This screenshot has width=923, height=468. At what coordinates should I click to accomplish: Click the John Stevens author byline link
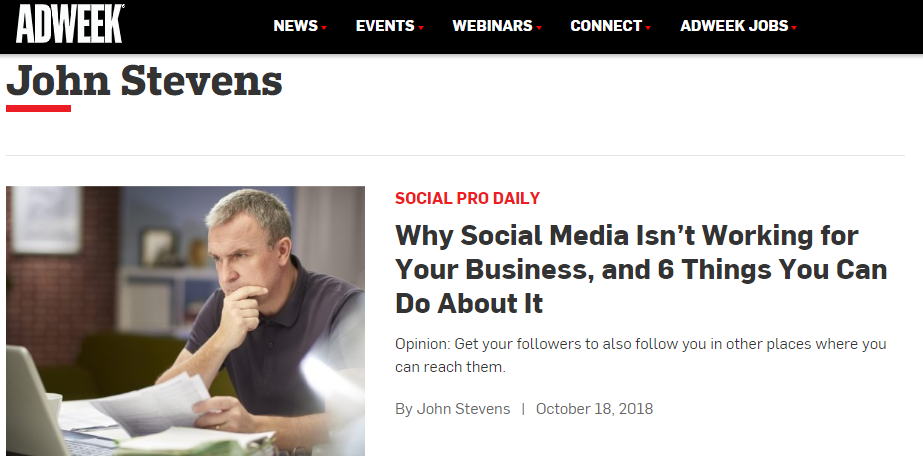pyautogui.click(x=463, y=409)
